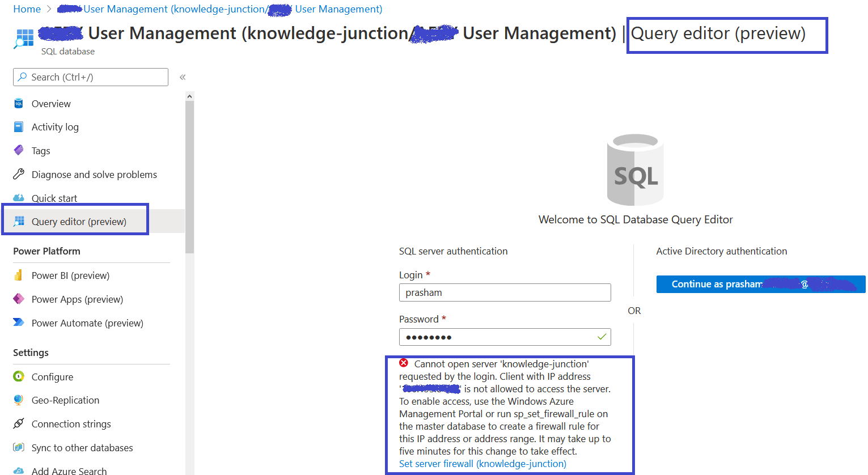Click the Connection strings plug icon

point(19,423)
